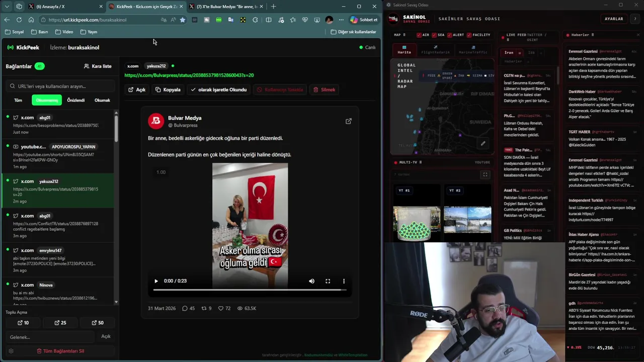The image size is (644, 362).
Task: Switch to MarineTraffic tab in Sakinol
Action: point(472,50)
